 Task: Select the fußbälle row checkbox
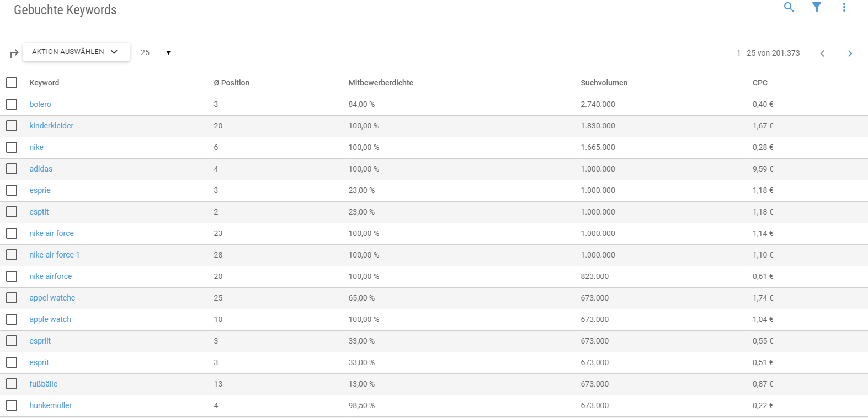pos(12,384)
